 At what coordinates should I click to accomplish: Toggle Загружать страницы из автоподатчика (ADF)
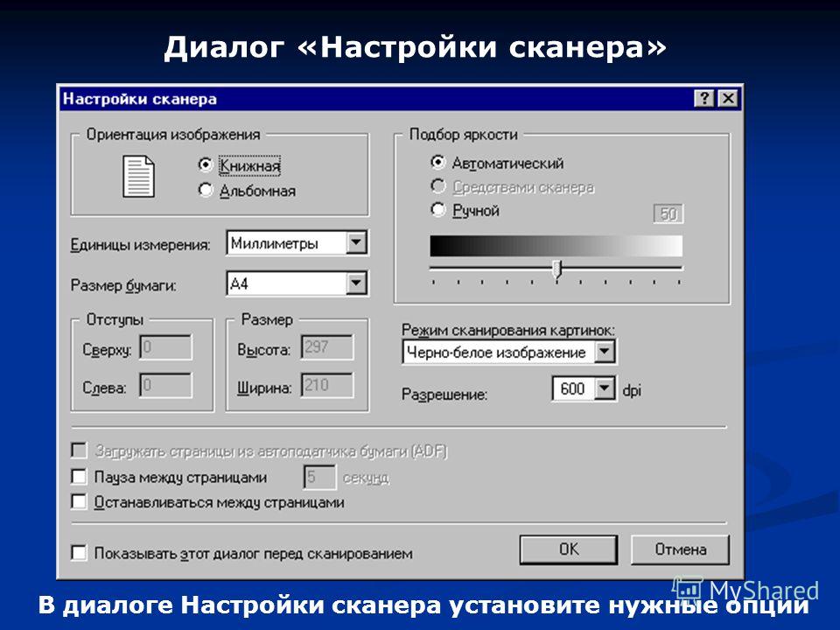click(79, 451)
